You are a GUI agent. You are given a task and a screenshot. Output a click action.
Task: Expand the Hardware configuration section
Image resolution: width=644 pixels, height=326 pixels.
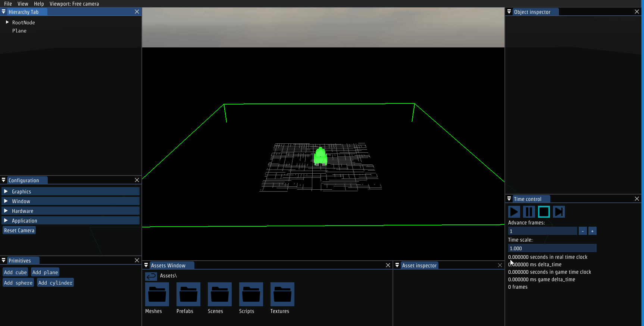click(6, 211)
